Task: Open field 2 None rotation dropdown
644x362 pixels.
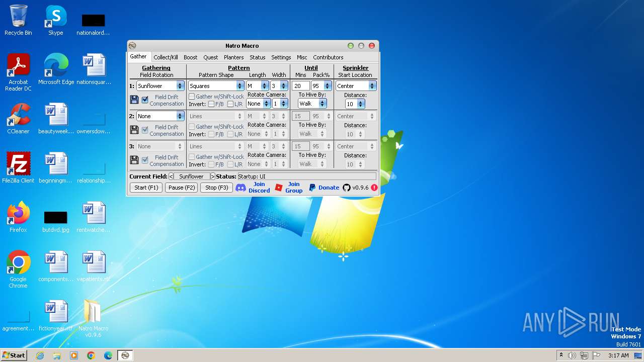Action: 160,116
